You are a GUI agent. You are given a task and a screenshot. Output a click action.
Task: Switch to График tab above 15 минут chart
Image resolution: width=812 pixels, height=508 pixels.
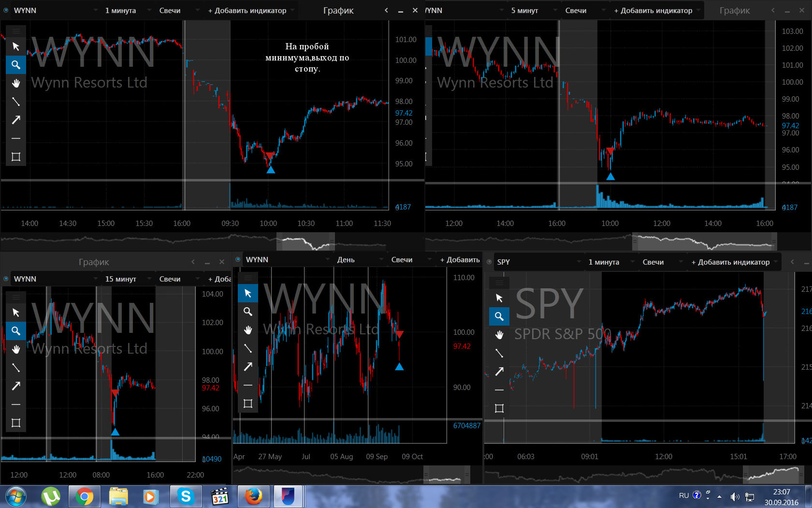94,262
